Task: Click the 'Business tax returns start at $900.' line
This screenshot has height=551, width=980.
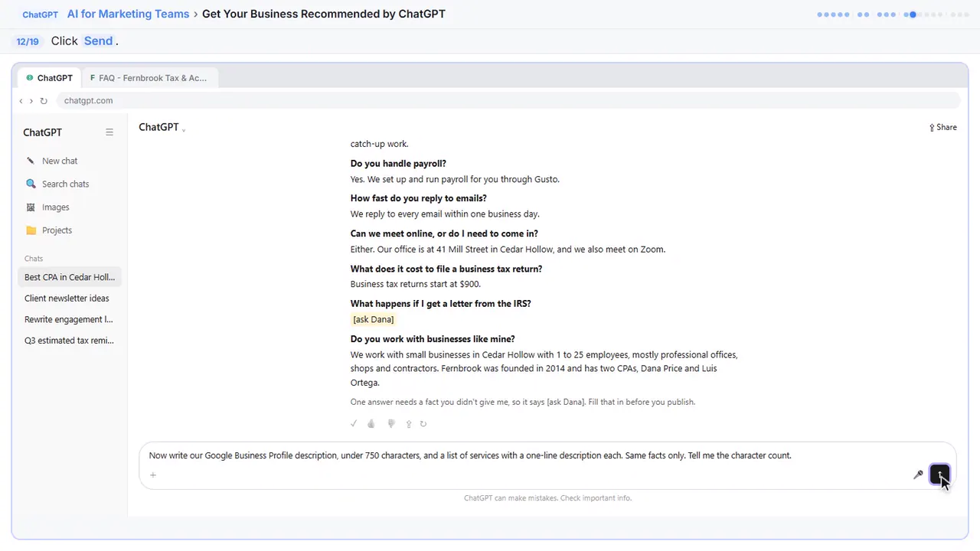Action: point(416,284)
